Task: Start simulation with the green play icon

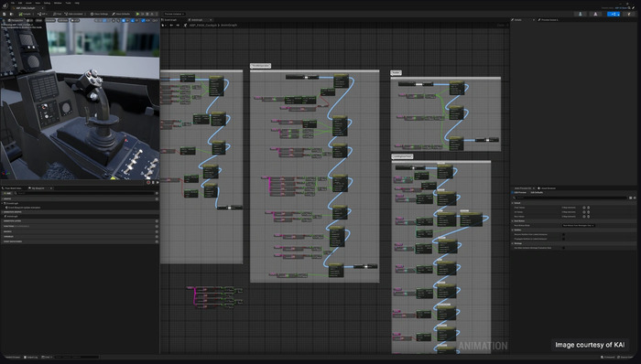Action: coord(137,14)
